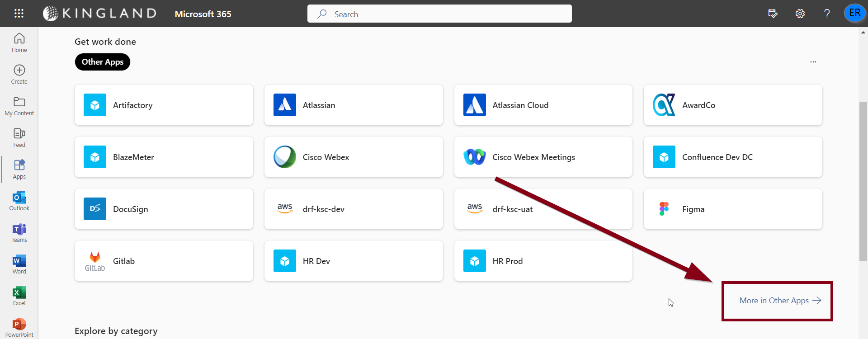Open Create in the sidebar
This screenshot has height=339, width=868.
pos(19,75)
